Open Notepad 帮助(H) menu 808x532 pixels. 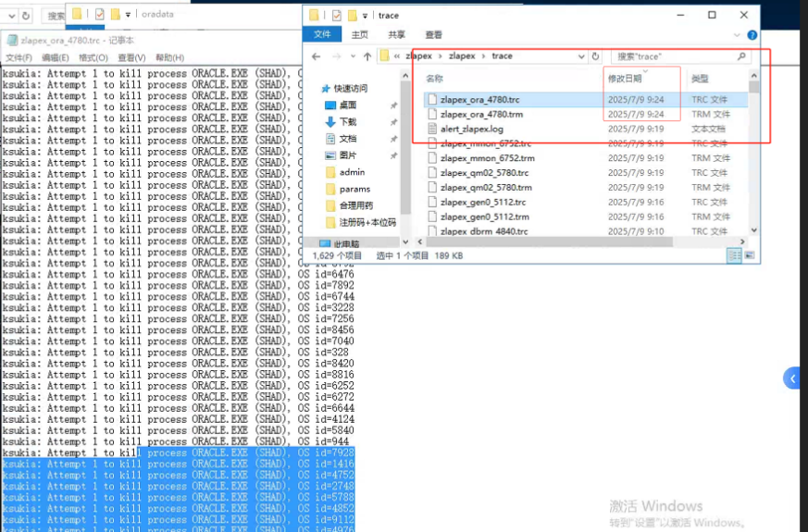pos(169,57)
